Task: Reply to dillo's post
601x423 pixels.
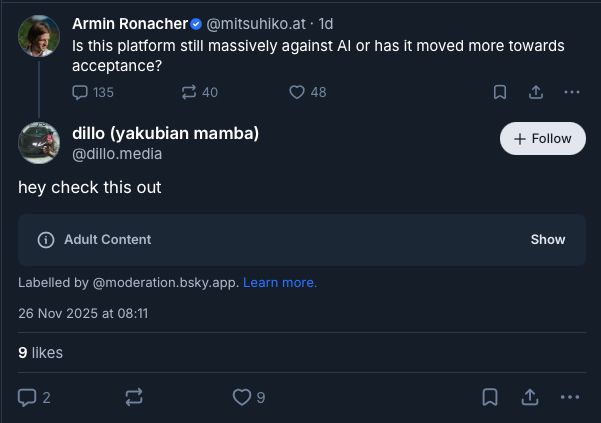Action: tap(28, 397)
